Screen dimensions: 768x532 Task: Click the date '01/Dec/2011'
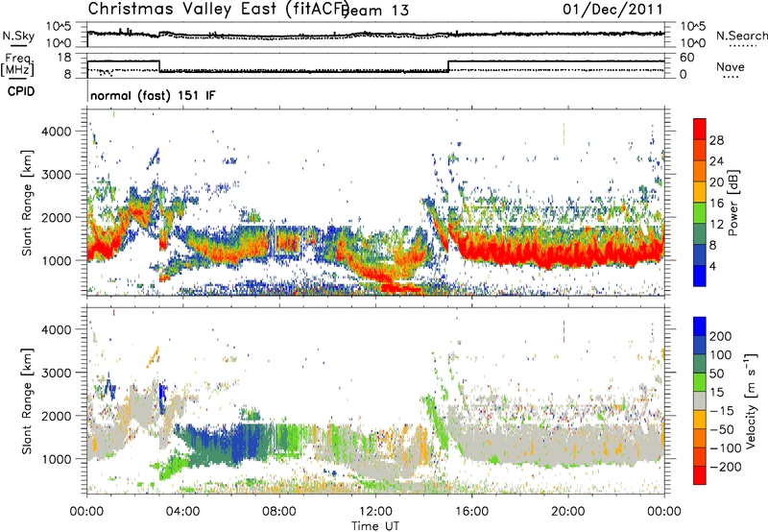(612, 10)
